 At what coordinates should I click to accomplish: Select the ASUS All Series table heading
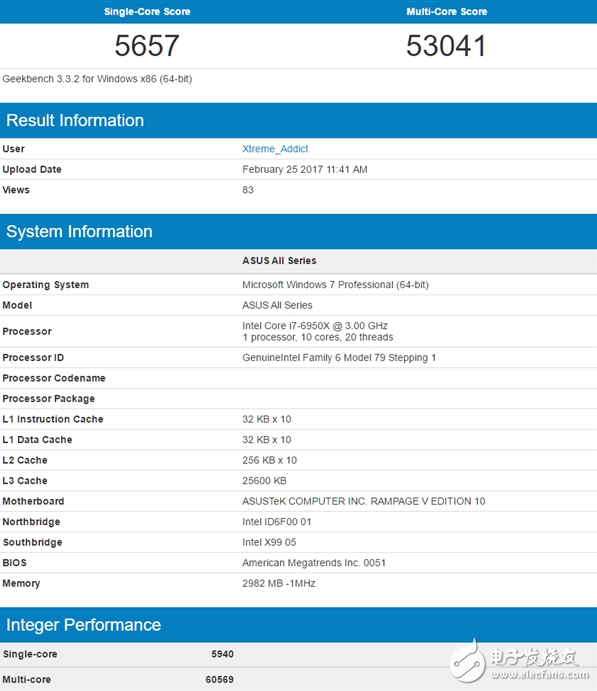point(279,260)
